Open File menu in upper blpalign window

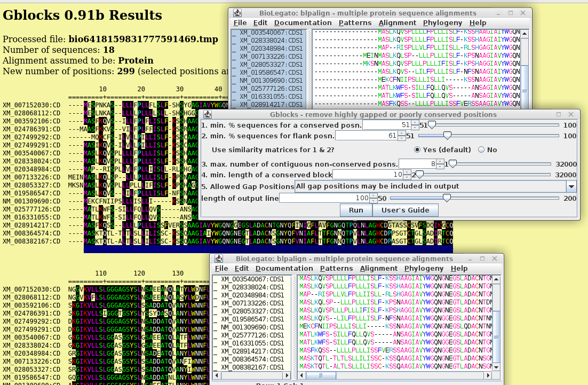click(240, 23)
